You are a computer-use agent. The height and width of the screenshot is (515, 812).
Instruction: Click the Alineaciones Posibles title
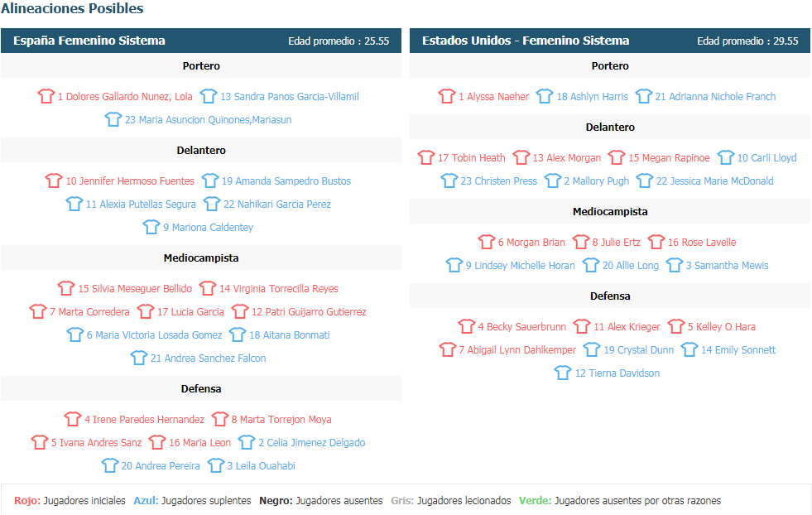point(73,8)
